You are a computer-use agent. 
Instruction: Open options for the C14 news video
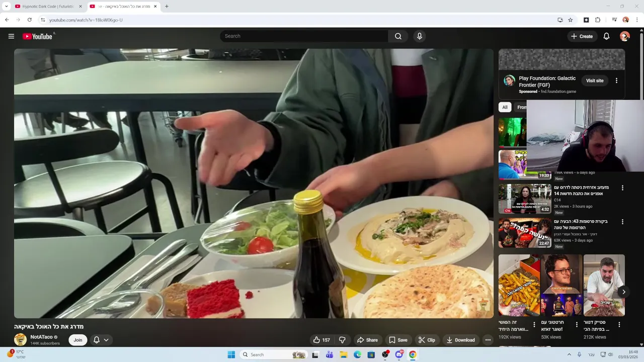(622, 188)
